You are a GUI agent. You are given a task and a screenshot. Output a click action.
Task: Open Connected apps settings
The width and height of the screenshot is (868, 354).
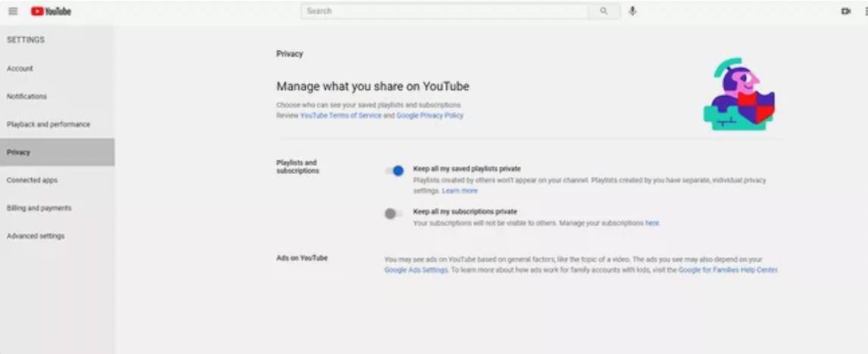(32, 181)
